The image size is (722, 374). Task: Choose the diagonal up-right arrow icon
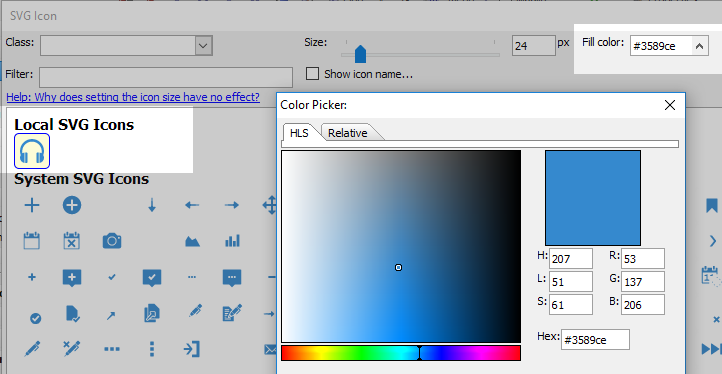pos(111,316)
